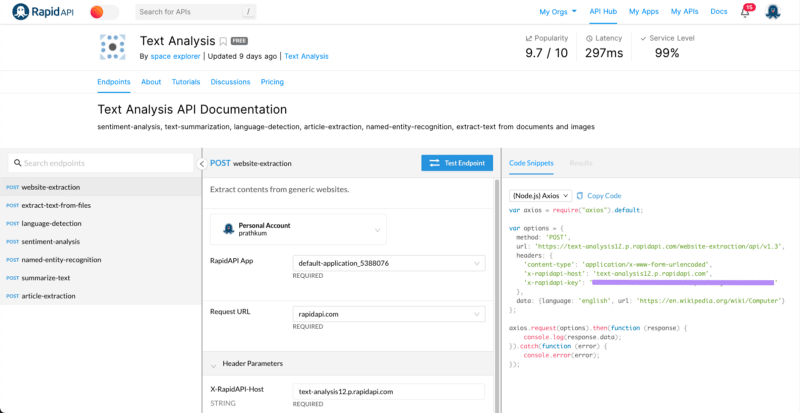Screen dimensions: 800x413
Task: Open the Personal Account dropdown
Action: 298,229
